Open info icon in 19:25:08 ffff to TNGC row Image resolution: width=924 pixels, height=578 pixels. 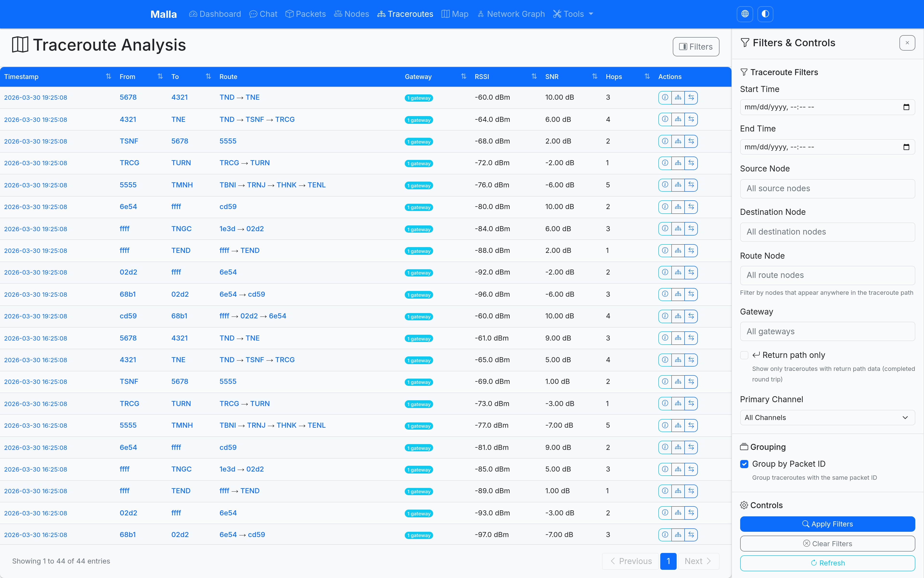665,229
